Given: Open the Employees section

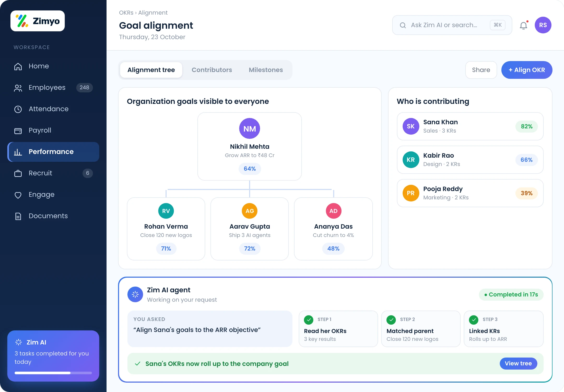Looking at the screenshot, I should click(53, 87).
